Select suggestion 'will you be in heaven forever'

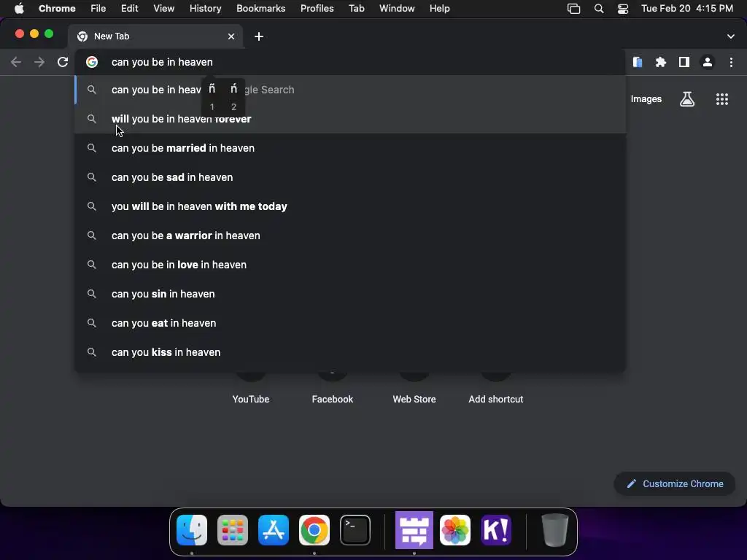coord(350,119)
